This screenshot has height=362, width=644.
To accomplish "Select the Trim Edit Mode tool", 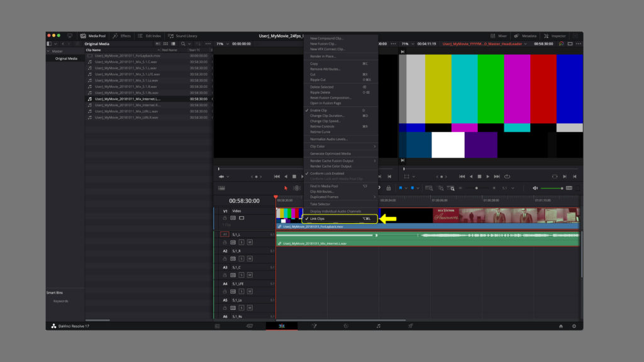I will pyautogui.click(x=297, y=188).
